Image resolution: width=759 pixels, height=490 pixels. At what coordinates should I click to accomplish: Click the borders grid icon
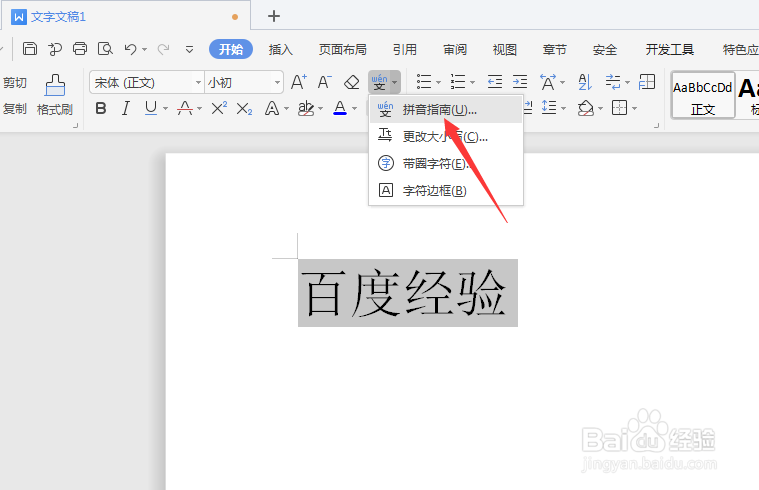(x=620, y=107)
